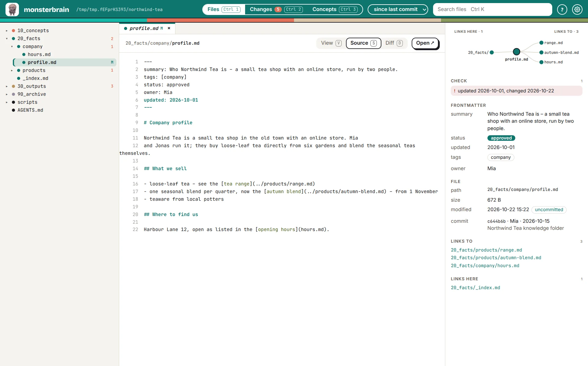
Task: Click the approved status badge
Action: click(x=501, y=138)
